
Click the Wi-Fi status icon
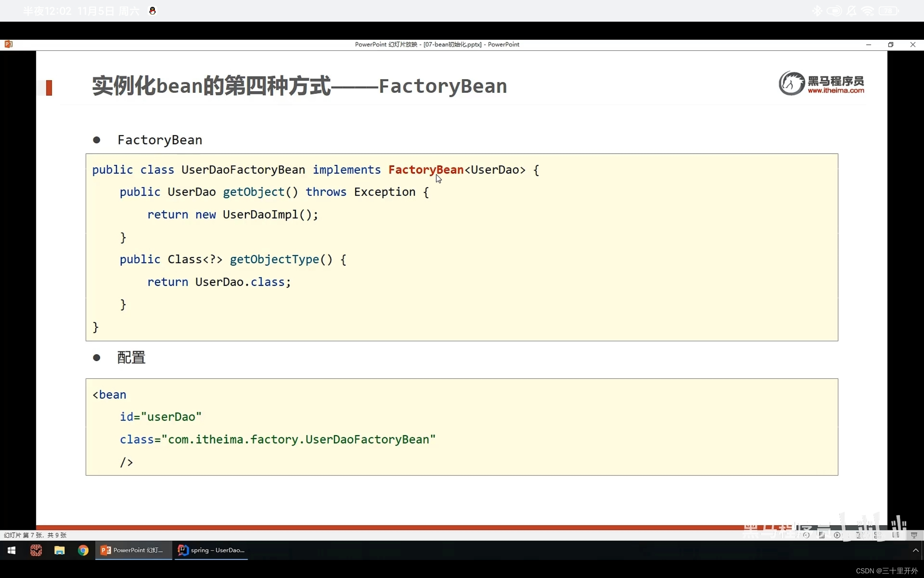pyautogui.click(x=867, y=11)
